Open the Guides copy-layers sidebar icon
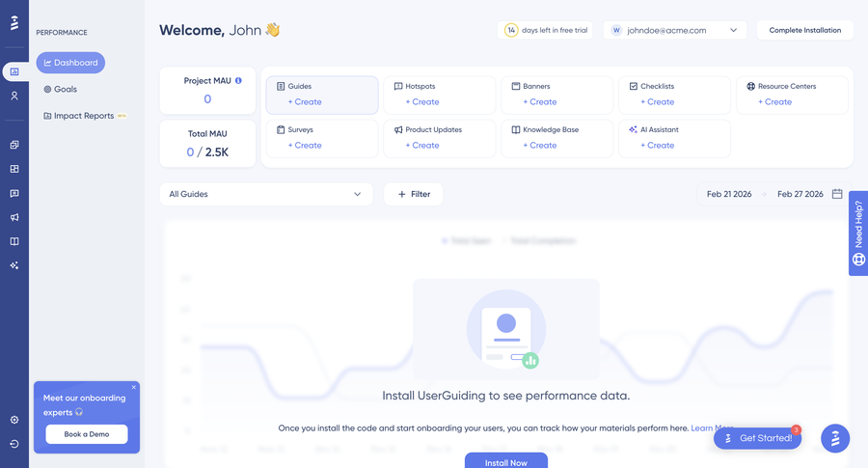Viewport: 868px width, 468px height. (14, 145)
